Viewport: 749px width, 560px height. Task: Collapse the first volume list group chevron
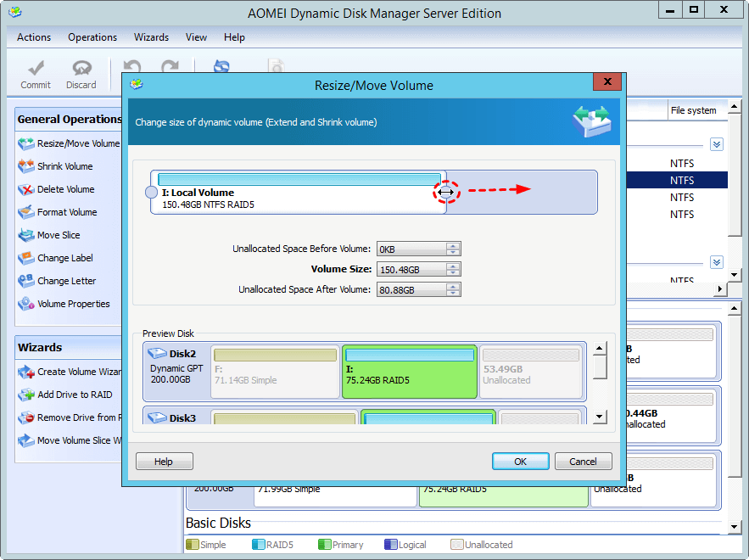[717, 144]
